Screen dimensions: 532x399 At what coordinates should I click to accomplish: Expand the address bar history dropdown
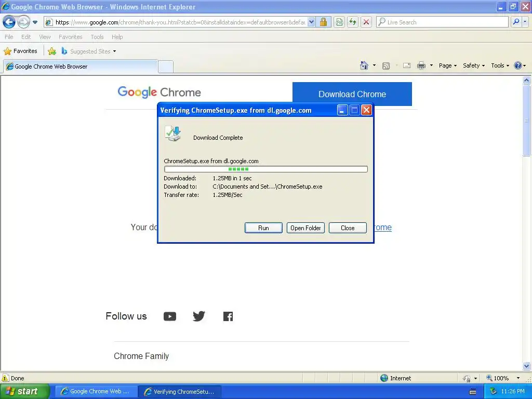pyautogui.click(x=311, y=22)
